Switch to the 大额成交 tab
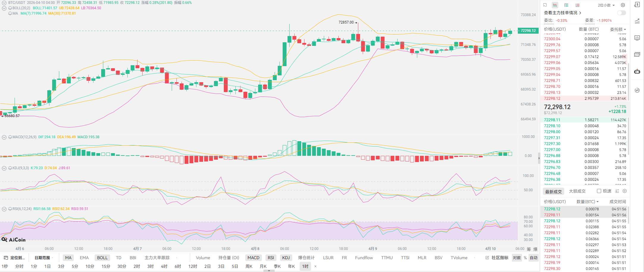 (577, 191)
